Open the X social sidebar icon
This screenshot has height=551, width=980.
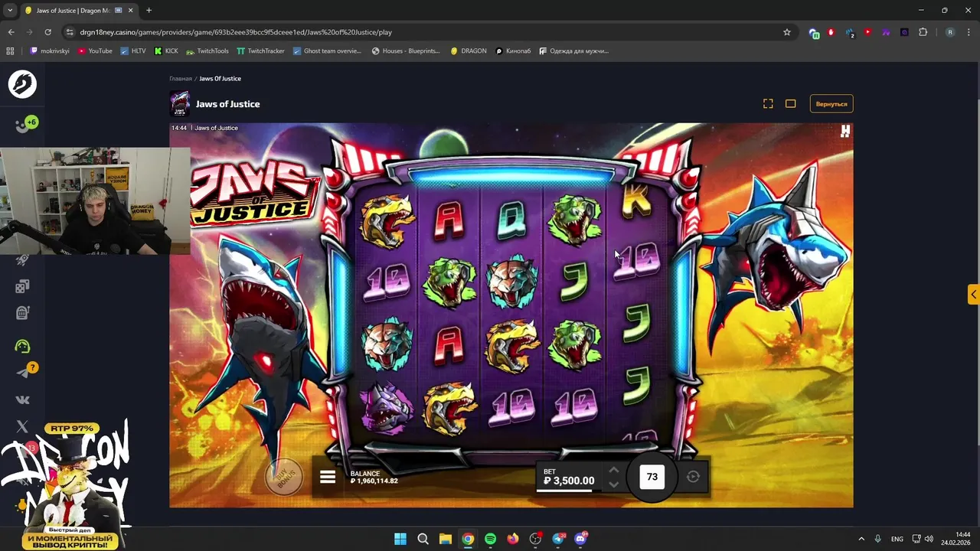click(x=22, y=426)
